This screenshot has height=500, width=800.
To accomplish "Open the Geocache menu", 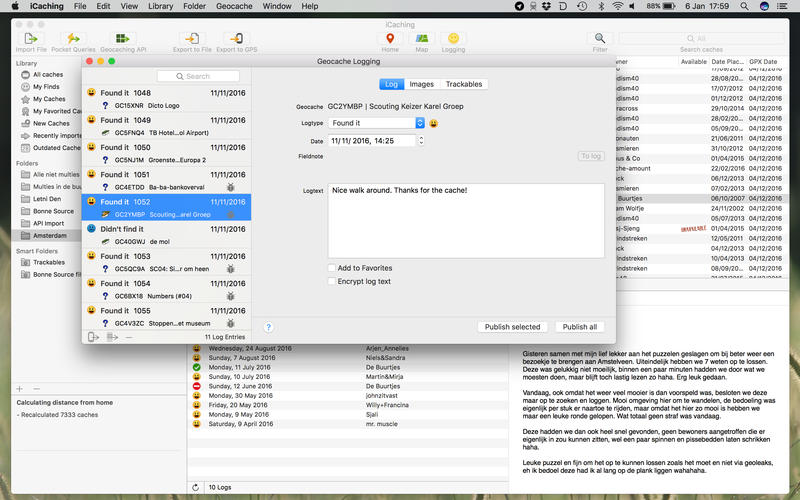I will tap(234, 6).
